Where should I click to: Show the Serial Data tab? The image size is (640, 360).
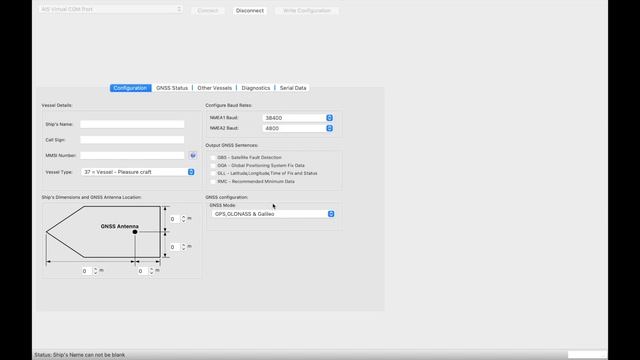(x=293, y=88)
